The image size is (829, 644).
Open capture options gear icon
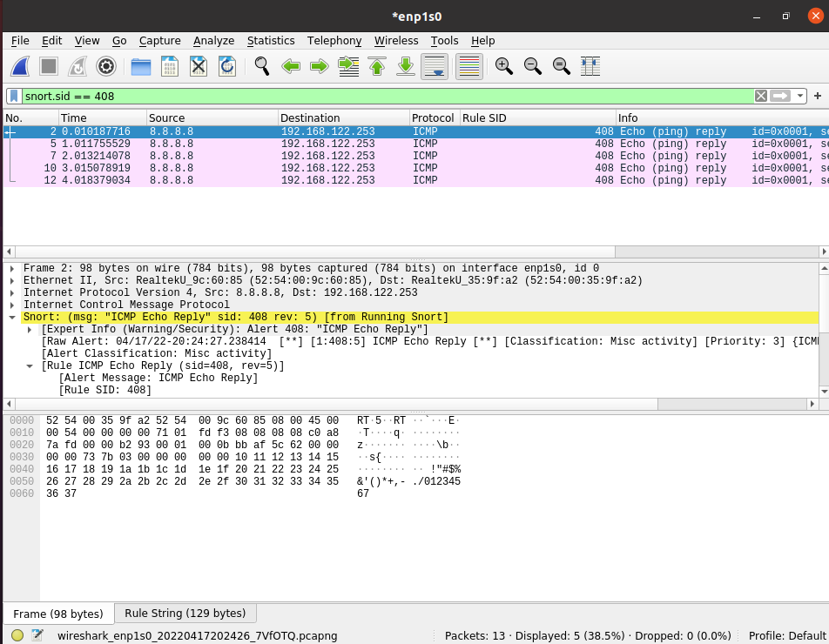pos(106,66)
